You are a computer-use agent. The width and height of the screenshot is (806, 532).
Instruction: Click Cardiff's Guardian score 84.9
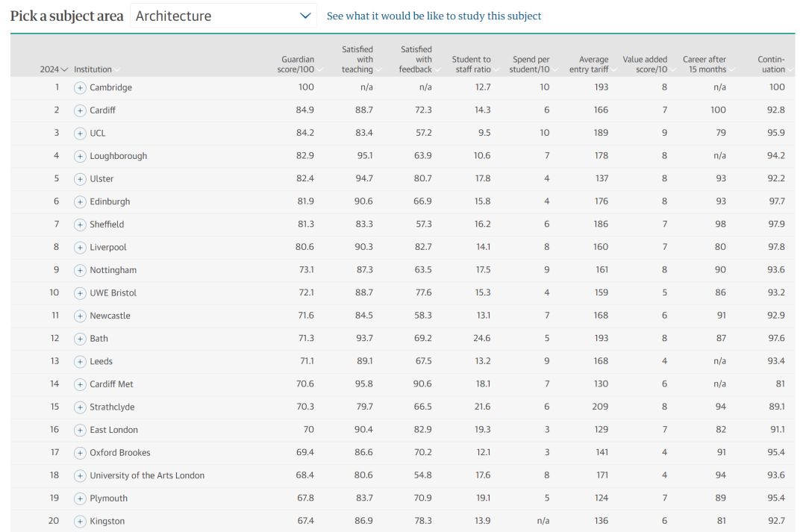point(304,110)
